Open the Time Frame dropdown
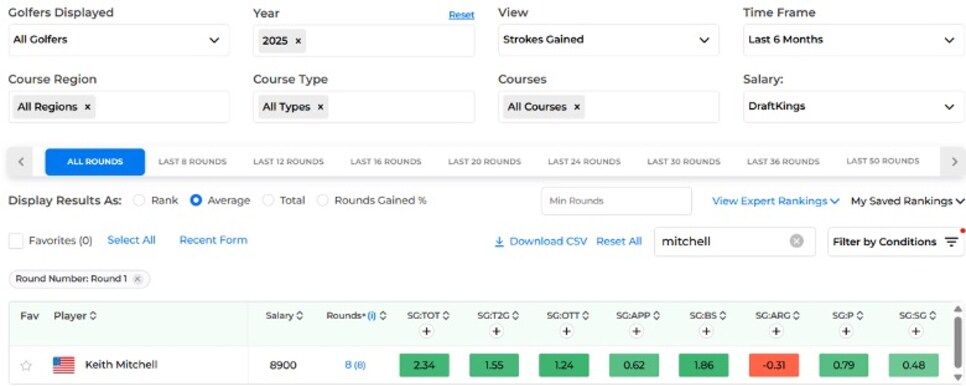The image size is (966, 386). coord(853,40)
